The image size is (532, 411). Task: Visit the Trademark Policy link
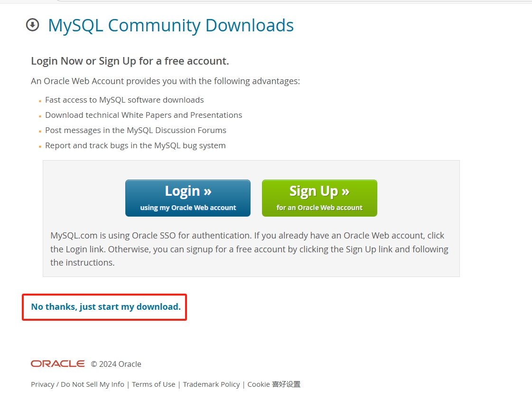coord(211,384)
